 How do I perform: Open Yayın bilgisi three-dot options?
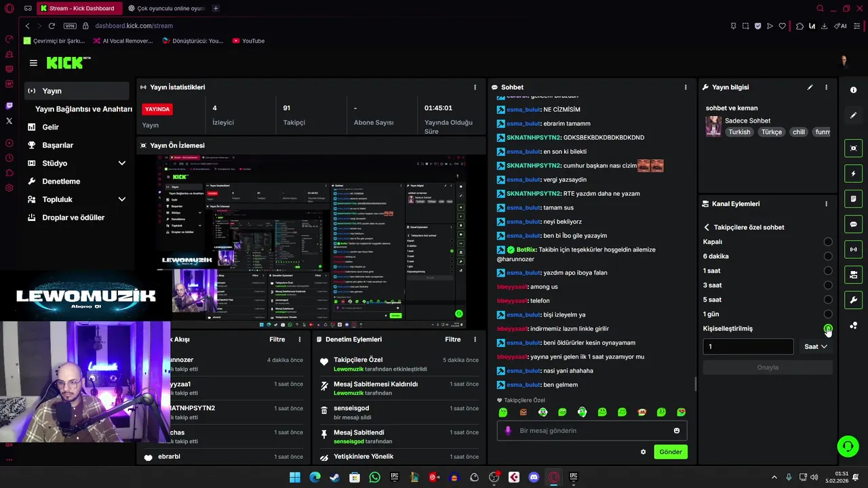(x=826, y=87)
